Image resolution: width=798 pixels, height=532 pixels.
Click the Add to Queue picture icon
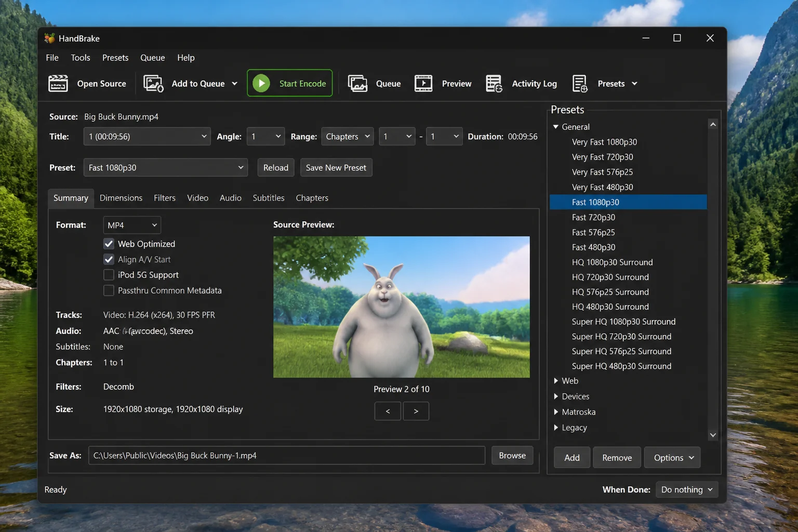coord(153,83)
